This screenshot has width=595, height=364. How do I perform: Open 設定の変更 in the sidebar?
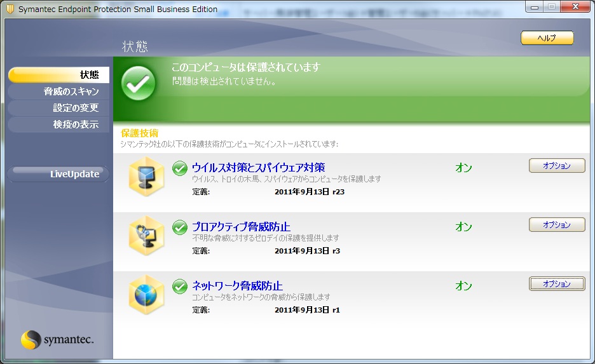[x=59, y=108]
